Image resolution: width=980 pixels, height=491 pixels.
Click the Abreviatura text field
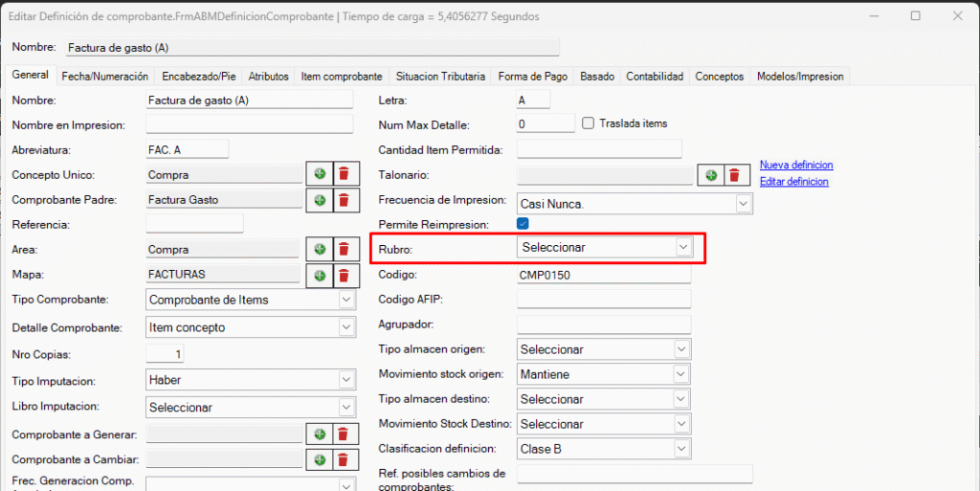click(188, 149)
